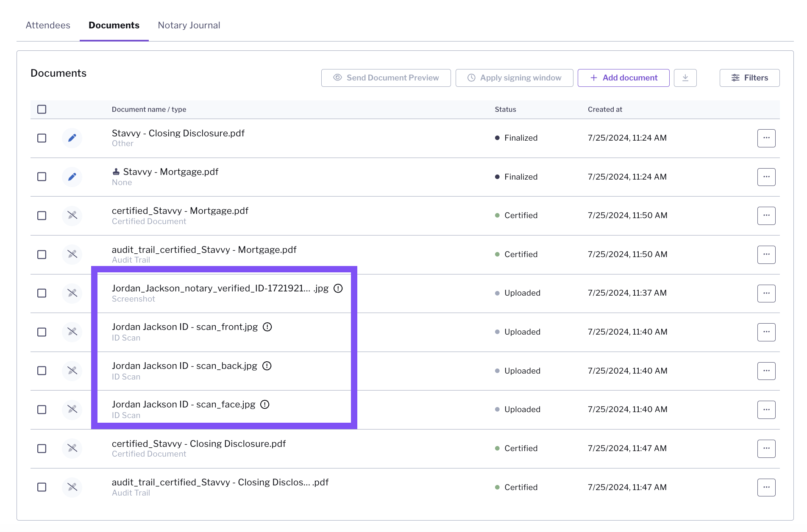Click the disabled edit icon for scan_back.jpg row
This screenshot has width=807, height=532.
point(72,371)
